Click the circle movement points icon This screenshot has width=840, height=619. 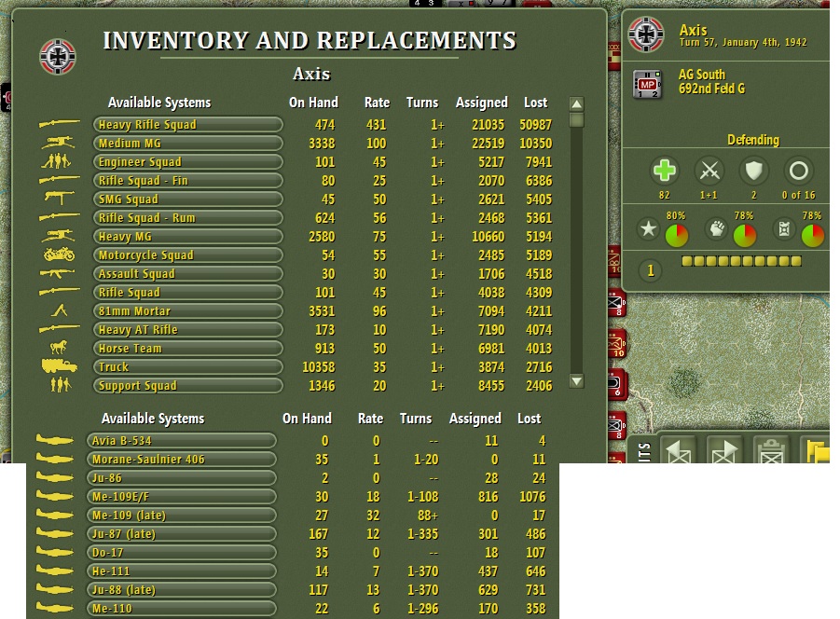pyautogui.click(x=799, y=172)
